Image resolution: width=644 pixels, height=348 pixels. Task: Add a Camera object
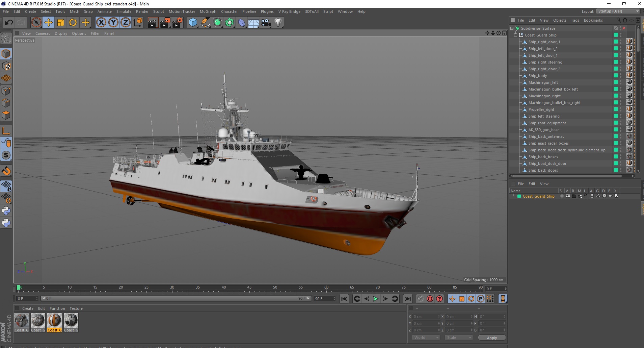point(266,23)
